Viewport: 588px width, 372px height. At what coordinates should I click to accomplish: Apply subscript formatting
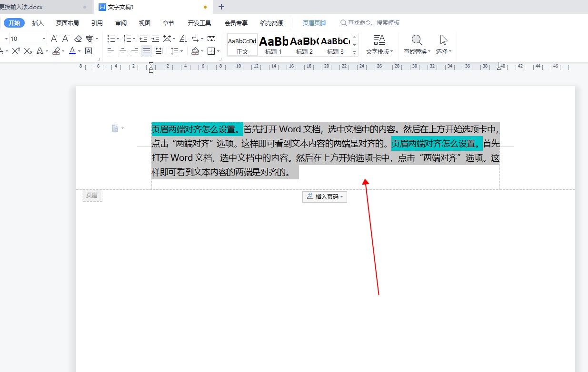point(28,51)
